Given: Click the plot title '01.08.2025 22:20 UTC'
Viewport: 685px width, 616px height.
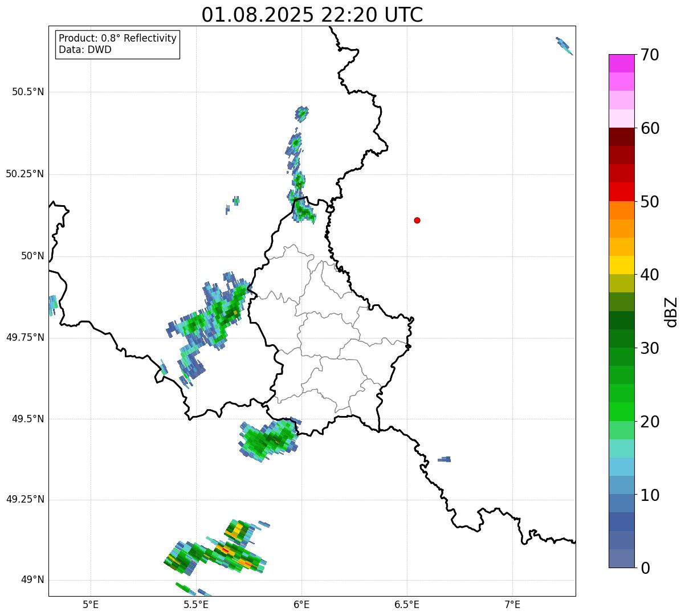Looking at the screenshot, I should click(312, 15).
